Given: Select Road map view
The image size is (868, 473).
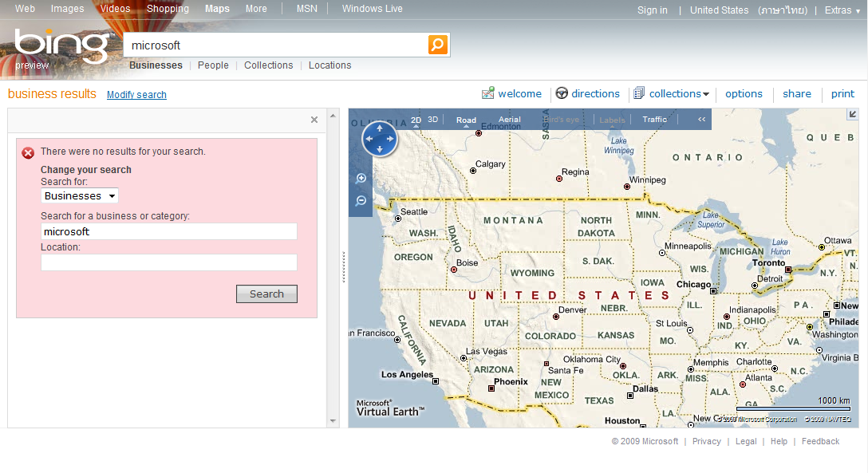Looking at the screenshot, I should [466, 120].
